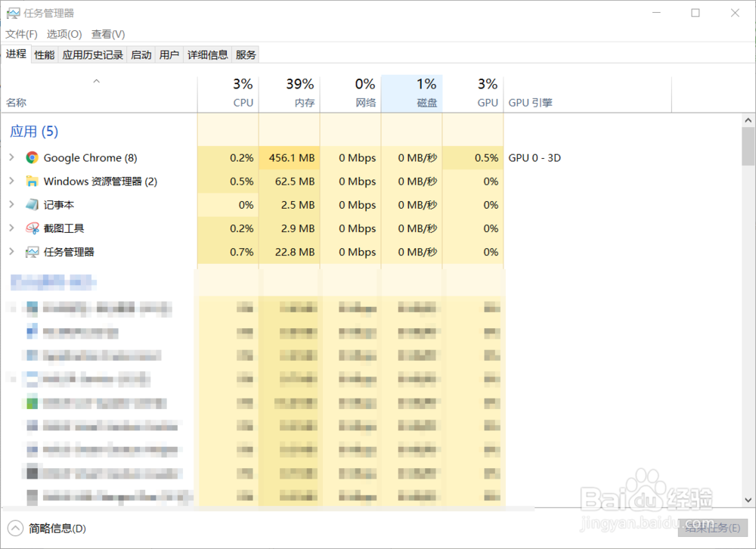Select the 记事本 row name
The height and width of the screenshot is (549, 756).
pos(59,205)
